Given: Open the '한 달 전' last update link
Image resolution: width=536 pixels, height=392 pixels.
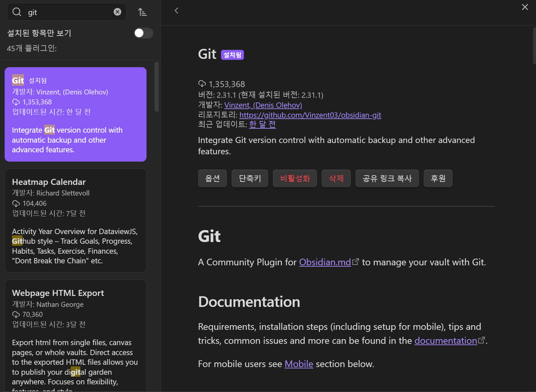Looking at the screenshot, I should pos(263,124).
